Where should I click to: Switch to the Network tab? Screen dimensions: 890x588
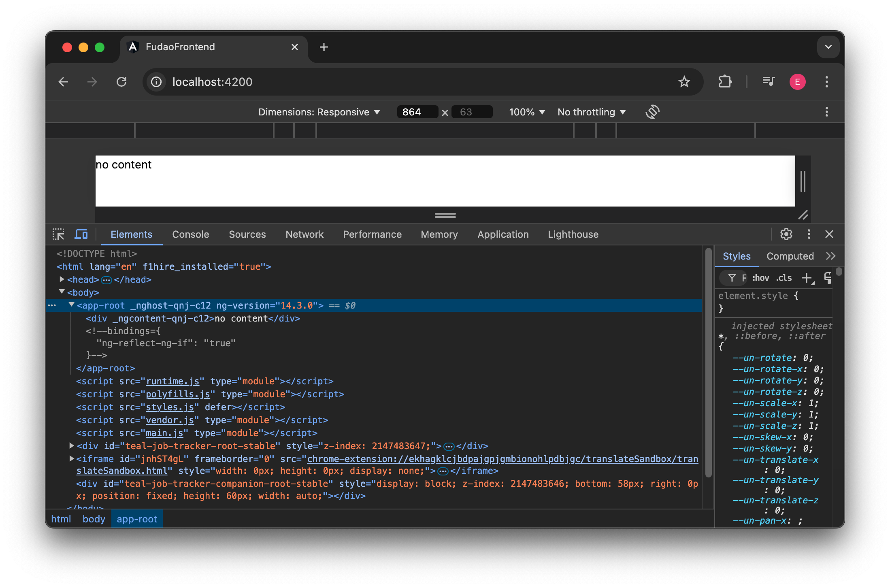click(x=304, y=234)
